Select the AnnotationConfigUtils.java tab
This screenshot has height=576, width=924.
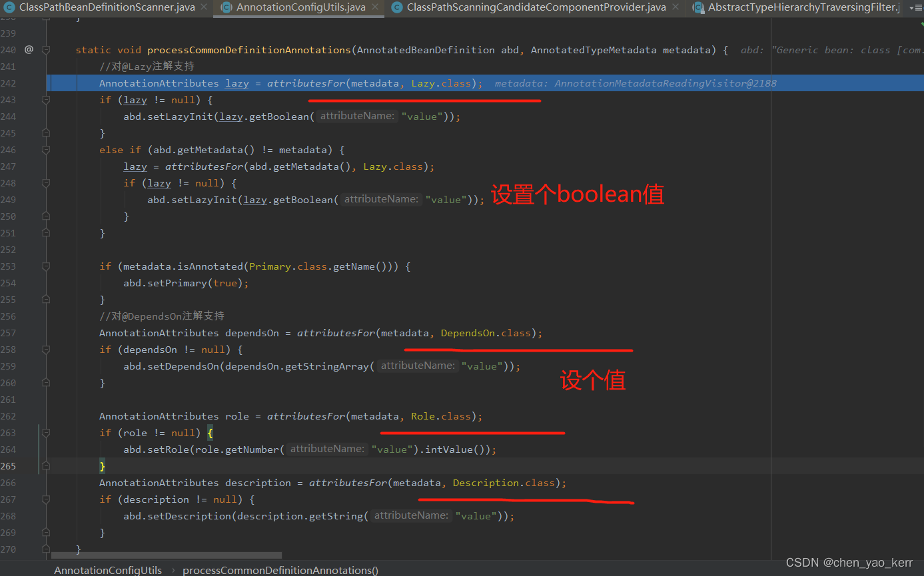(300, 7)
